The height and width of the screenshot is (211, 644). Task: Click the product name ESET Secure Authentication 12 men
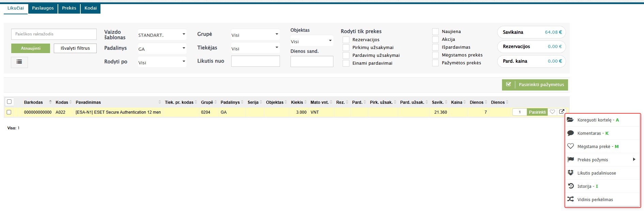(118, 112)
